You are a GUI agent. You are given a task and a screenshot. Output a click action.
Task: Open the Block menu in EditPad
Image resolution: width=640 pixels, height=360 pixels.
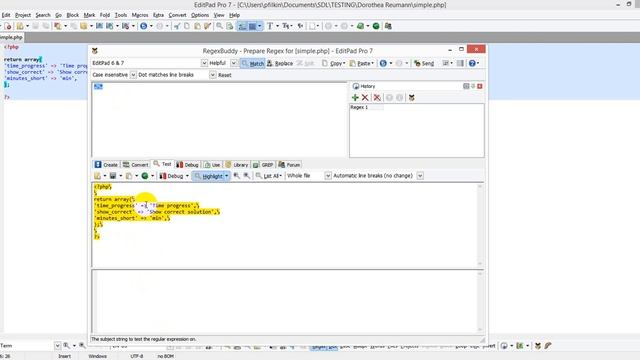click(x=73, y=15)
